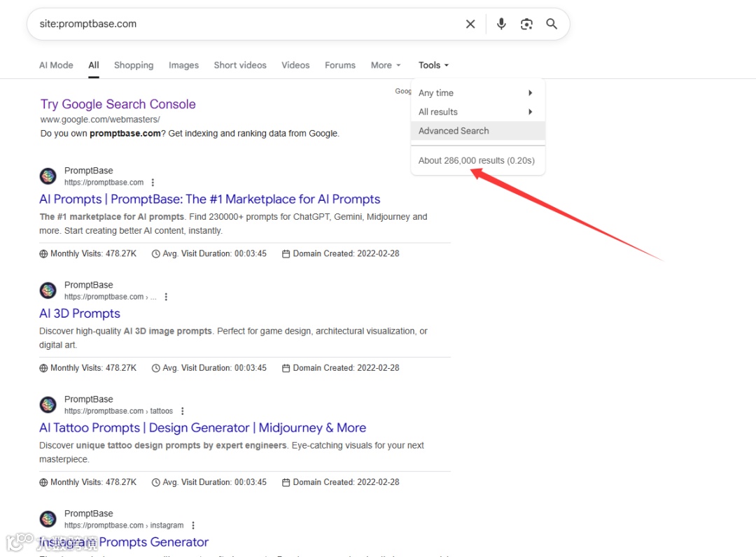The width and height of the screenshot is (756, 557).
Task: Expand the All results filter submenu
Action: click(x=478, y=112)
